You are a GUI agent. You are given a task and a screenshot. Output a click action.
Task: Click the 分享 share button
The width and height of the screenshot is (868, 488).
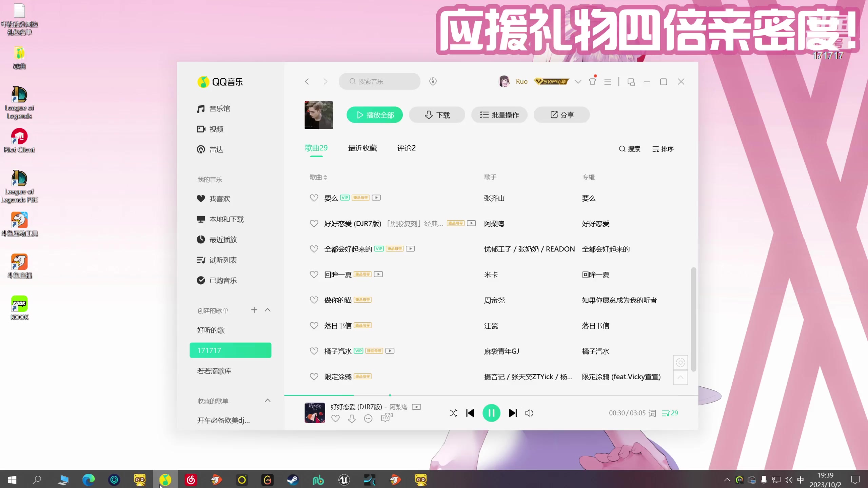561,115
